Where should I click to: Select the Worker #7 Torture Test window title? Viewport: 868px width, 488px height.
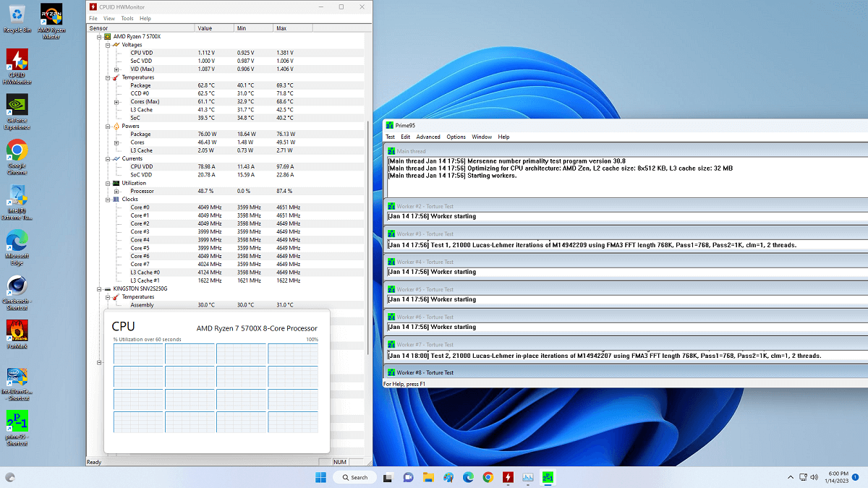pos(425,345)
